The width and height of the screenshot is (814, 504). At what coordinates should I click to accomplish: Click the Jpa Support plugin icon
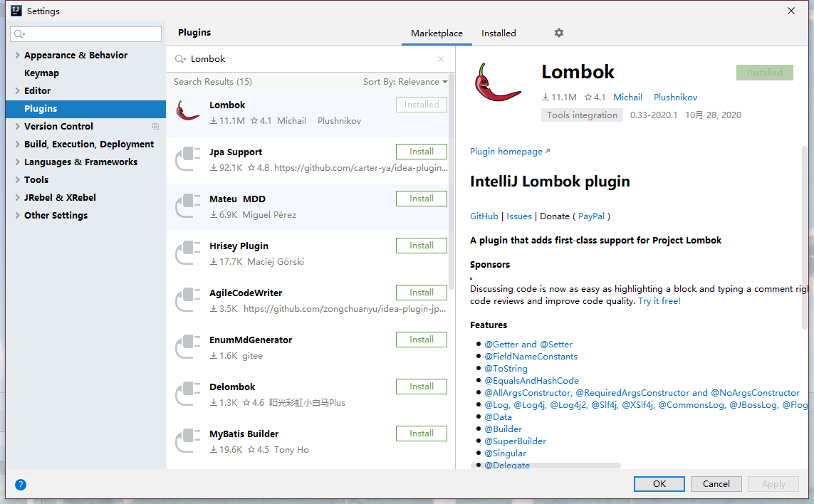pyautogui.click(x=188, y=159)
